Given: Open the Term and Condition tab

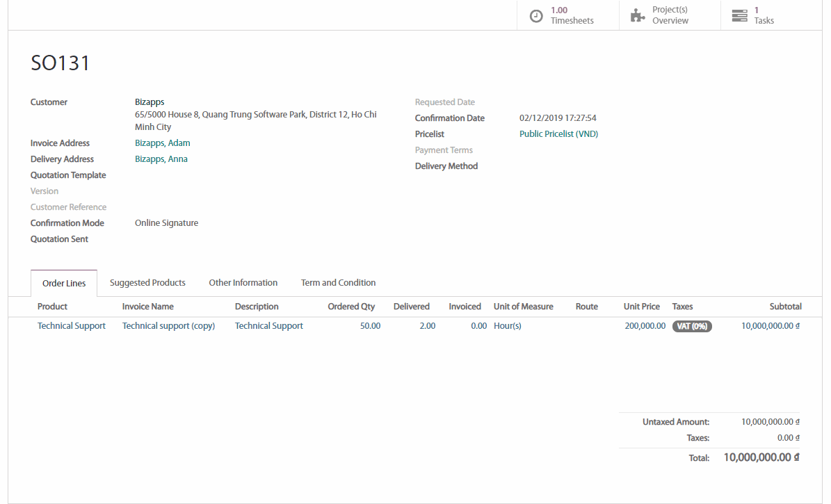Looking at the screenshot, I should pos(338,283).
